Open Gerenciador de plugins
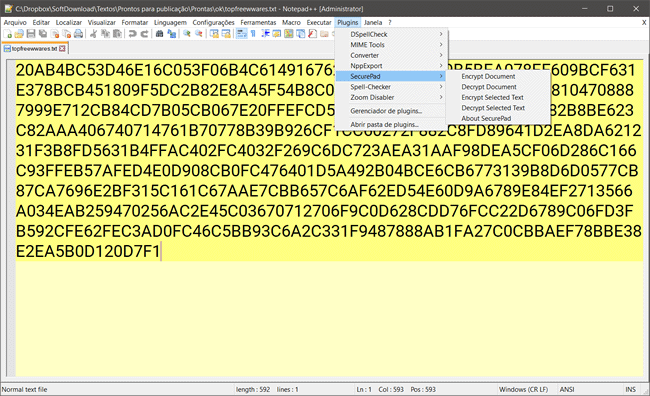 390,111
